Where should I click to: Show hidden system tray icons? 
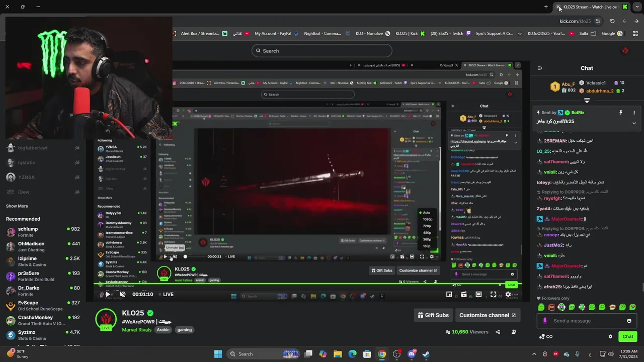click(534, 354)
